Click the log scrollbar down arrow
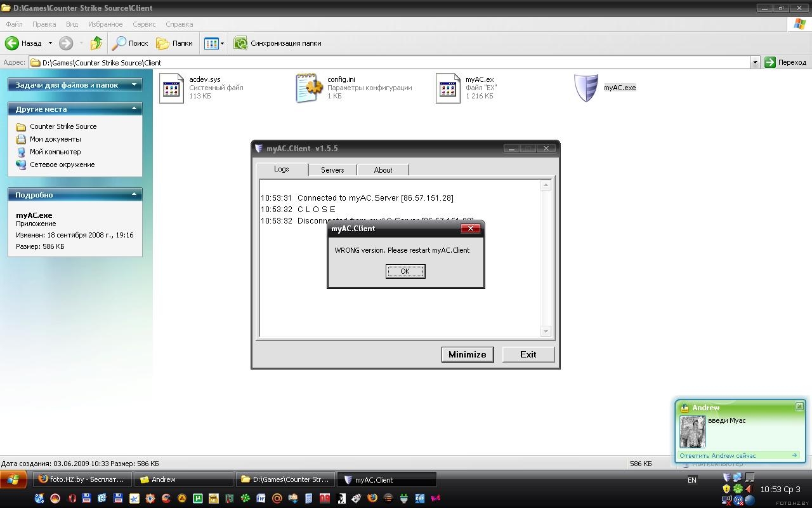The image size is (812, 508). point(546,331)
